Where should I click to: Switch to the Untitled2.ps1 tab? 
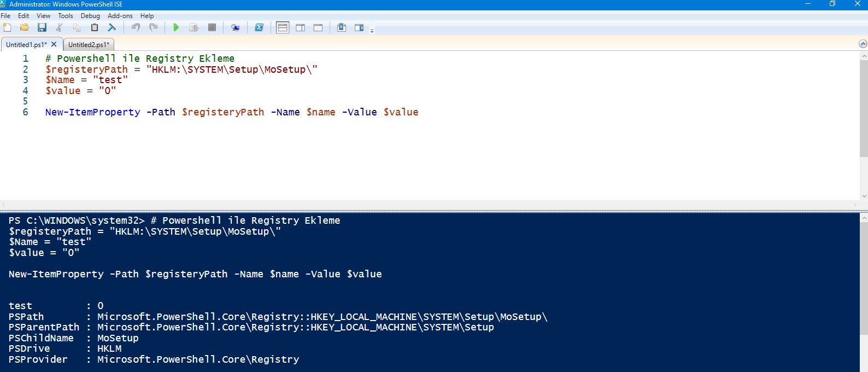click(x=89, y=45)
